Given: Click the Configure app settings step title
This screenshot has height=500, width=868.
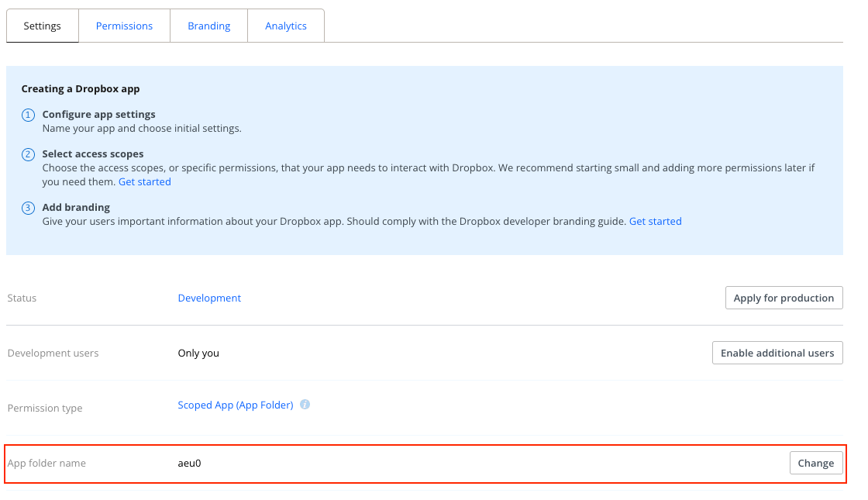Looking at the screenshot, I should tap(98, 114).
